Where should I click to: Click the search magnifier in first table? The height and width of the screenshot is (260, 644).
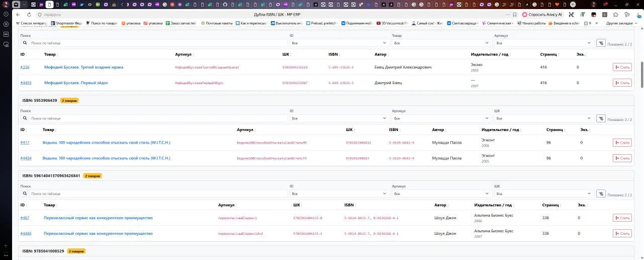point(25,43)
